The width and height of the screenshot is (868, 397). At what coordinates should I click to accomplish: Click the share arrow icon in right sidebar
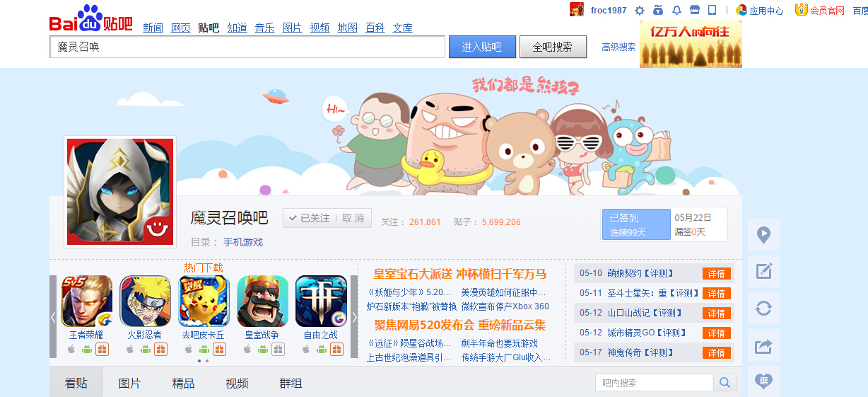click(x=763, y=345)
